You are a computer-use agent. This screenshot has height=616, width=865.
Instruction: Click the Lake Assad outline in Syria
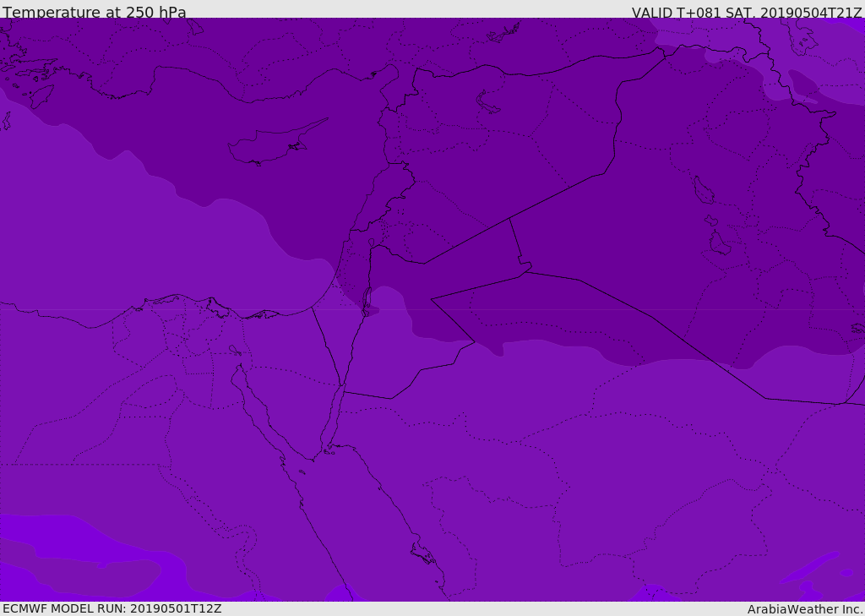tap(488, 102)
